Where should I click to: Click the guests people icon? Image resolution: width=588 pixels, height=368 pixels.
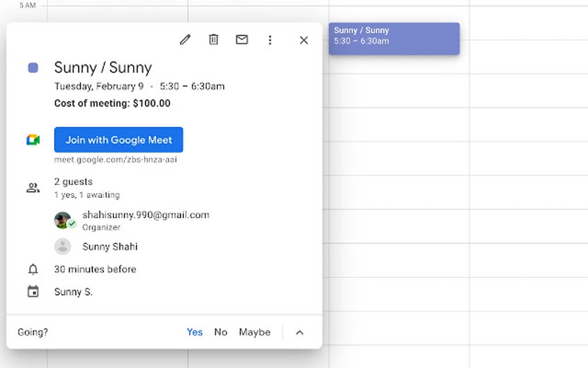[33, 187]
